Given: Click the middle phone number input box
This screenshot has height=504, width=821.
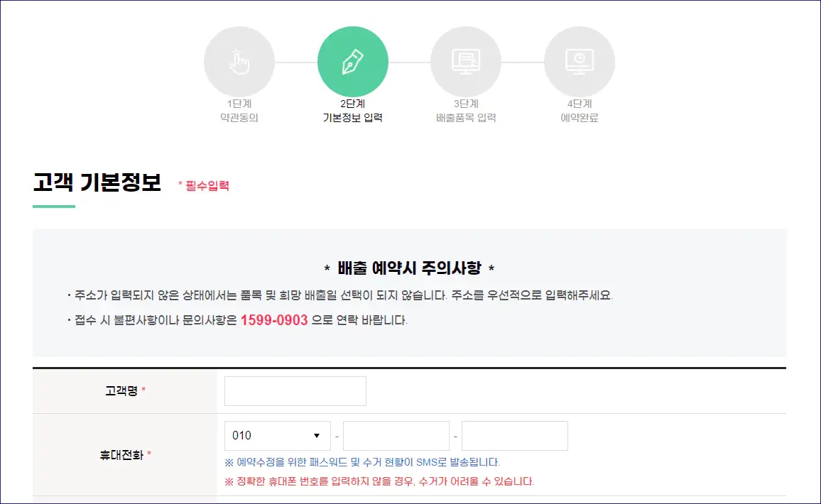Looking at the screenshot, I should 396,435.
